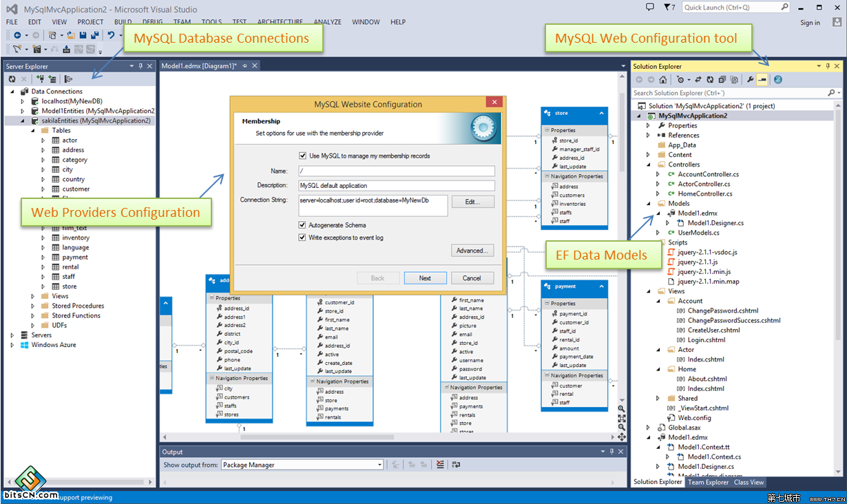Open the EDIT menu
Viewport: 847px width, 504px height.
pyautogui.click(x=34, y=22)
